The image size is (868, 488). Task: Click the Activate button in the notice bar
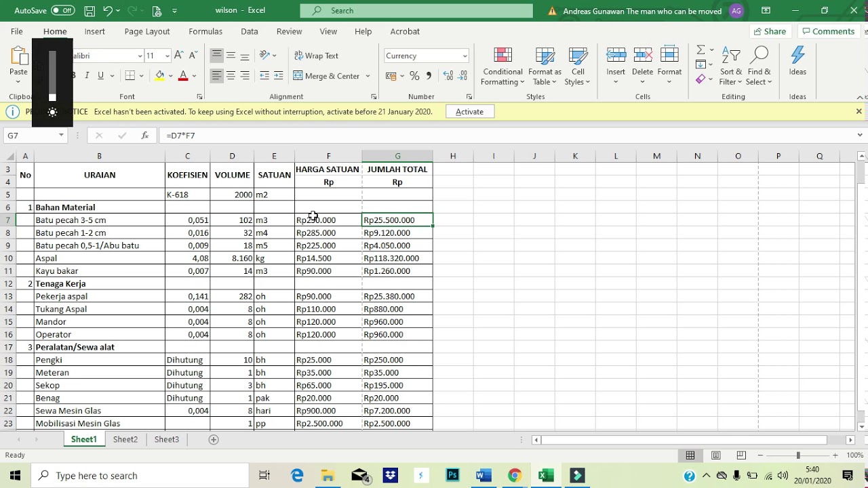point(469,112)
